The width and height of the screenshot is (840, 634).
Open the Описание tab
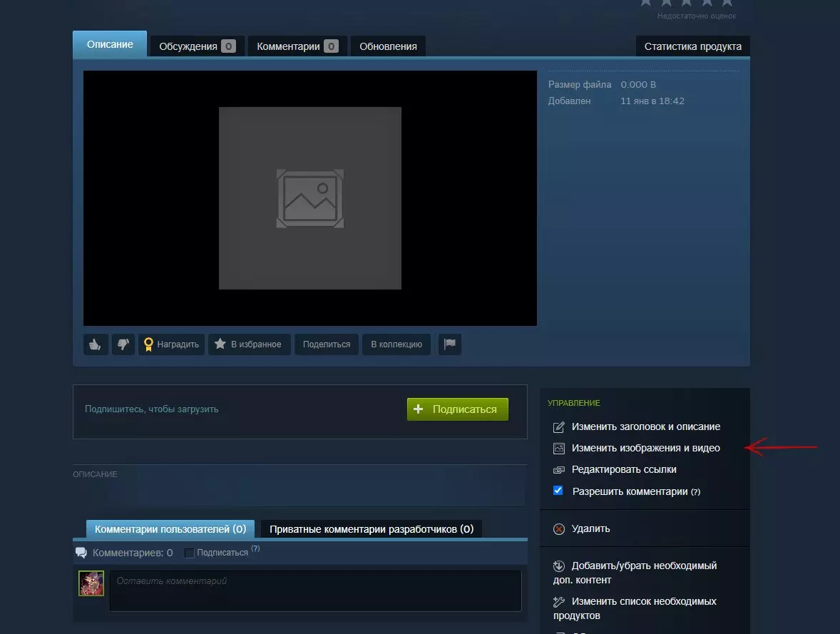pyautogui.click(x=110, y=44)
